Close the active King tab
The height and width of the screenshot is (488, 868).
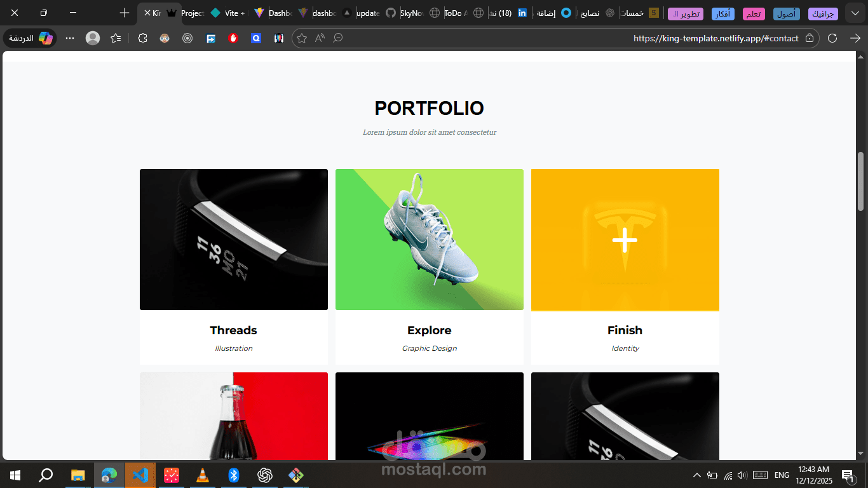[147, 13]
